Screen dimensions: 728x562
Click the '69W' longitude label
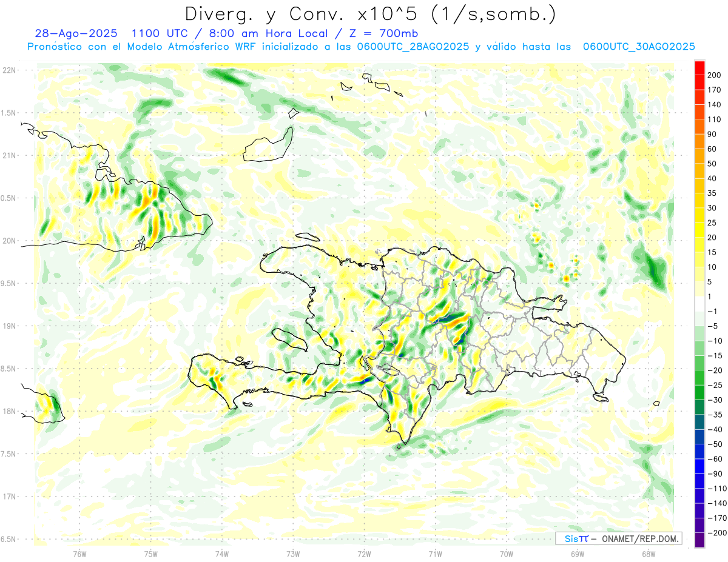(x=578, y=554)
